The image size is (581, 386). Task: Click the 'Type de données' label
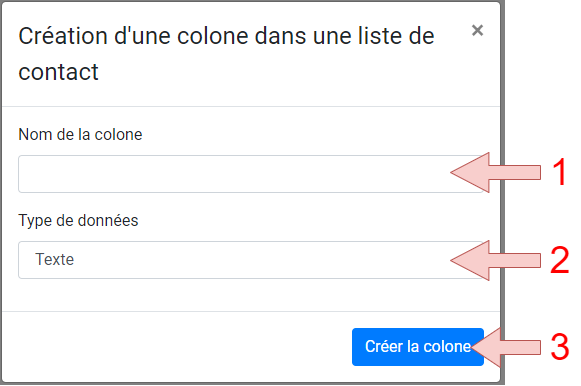(x=78, y=221)
